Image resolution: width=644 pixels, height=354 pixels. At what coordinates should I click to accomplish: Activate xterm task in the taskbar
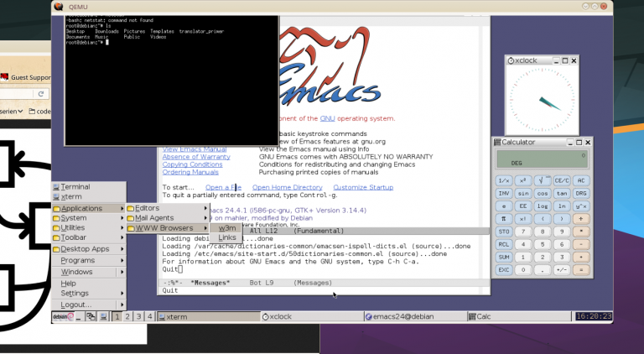coord(209,316)
